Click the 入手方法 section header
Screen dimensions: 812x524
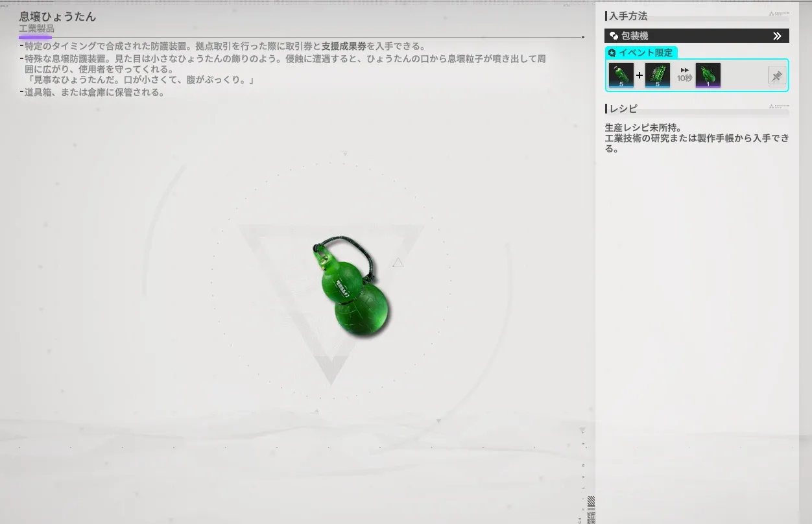[628, 16]
